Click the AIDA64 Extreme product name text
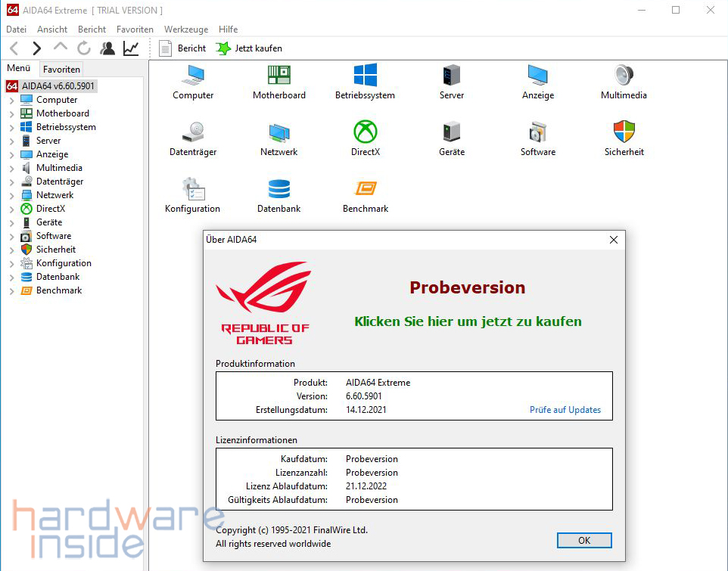The width and height of the screenshot is (728, 571). point(378,383)
